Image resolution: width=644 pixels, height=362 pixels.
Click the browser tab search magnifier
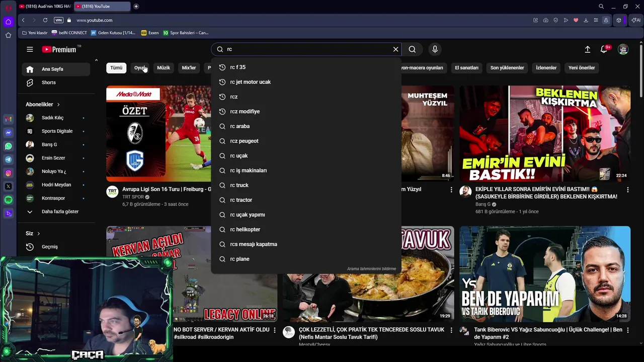[601, 7]
